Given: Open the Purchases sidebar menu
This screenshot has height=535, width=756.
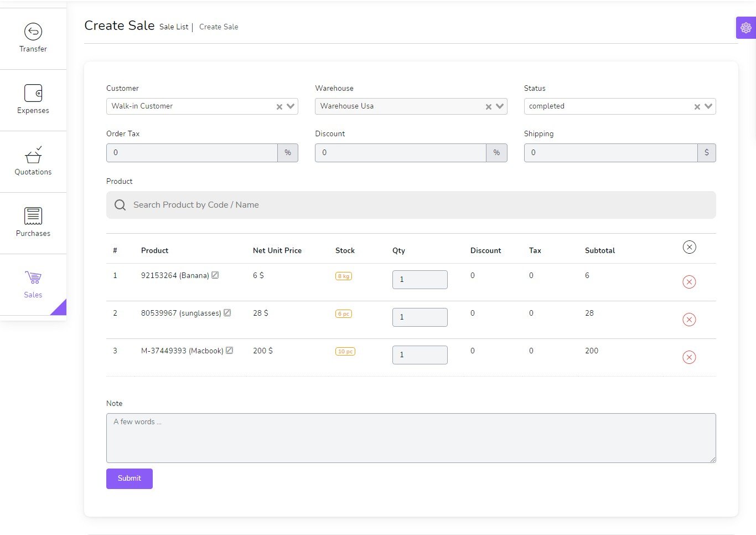Looking at the screenshot, I should pos(33,223).
